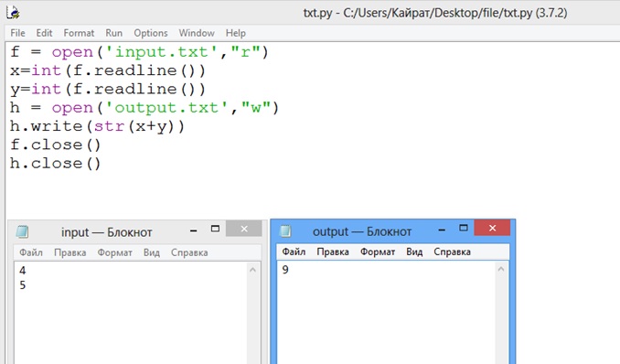Click 'output — Блокнот' window title

click(x=362, y=231)
